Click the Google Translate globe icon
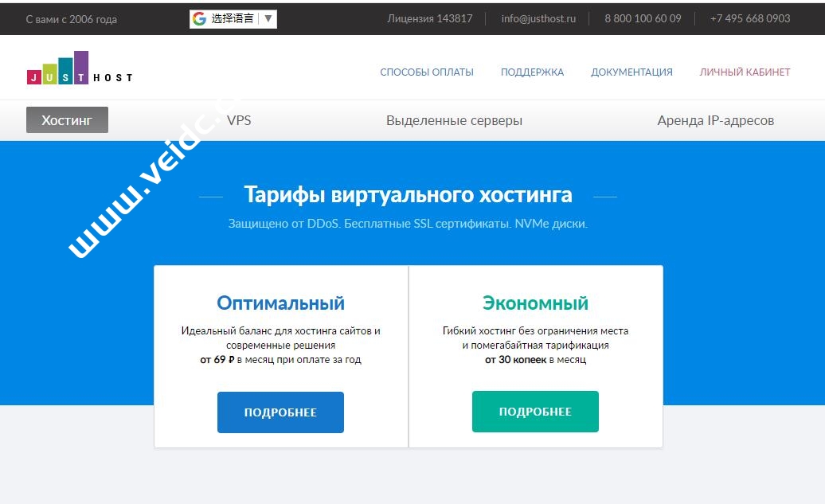The width and height of the screenshot is (825, 504). coord(200,18)
